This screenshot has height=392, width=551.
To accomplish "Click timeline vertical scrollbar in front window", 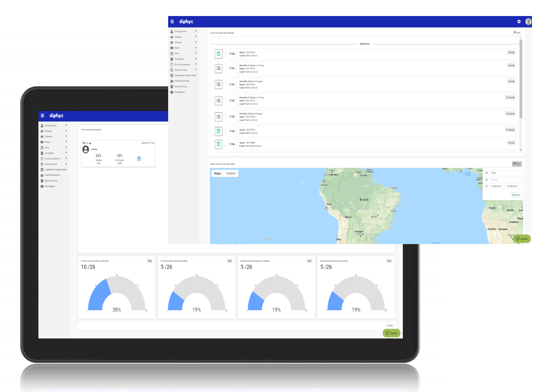I will point(521,79).
